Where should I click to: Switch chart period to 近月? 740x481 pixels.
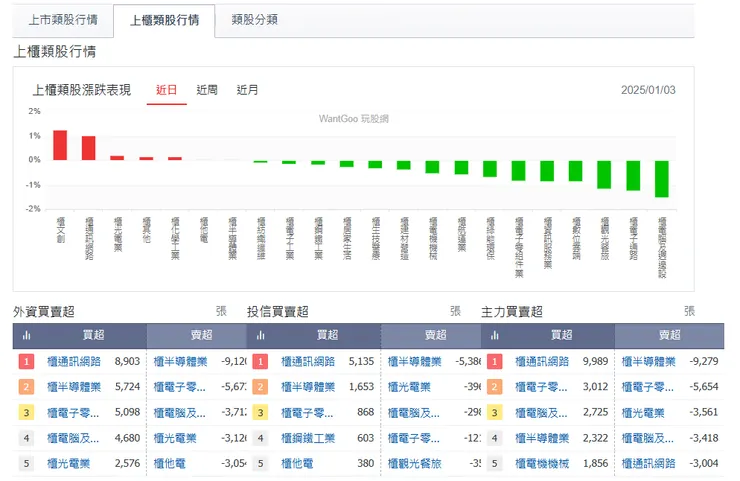point(247,90)
